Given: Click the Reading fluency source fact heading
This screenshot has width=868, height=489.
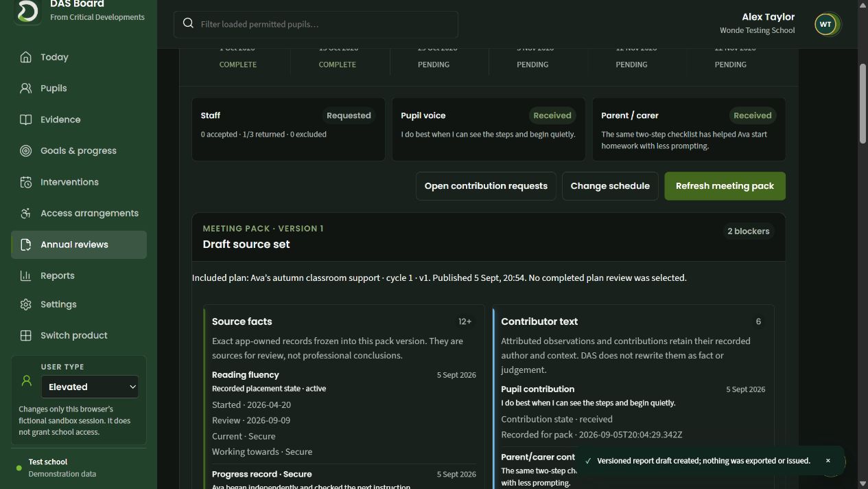Looking at the screenshot, I should [x=246, y=375].
